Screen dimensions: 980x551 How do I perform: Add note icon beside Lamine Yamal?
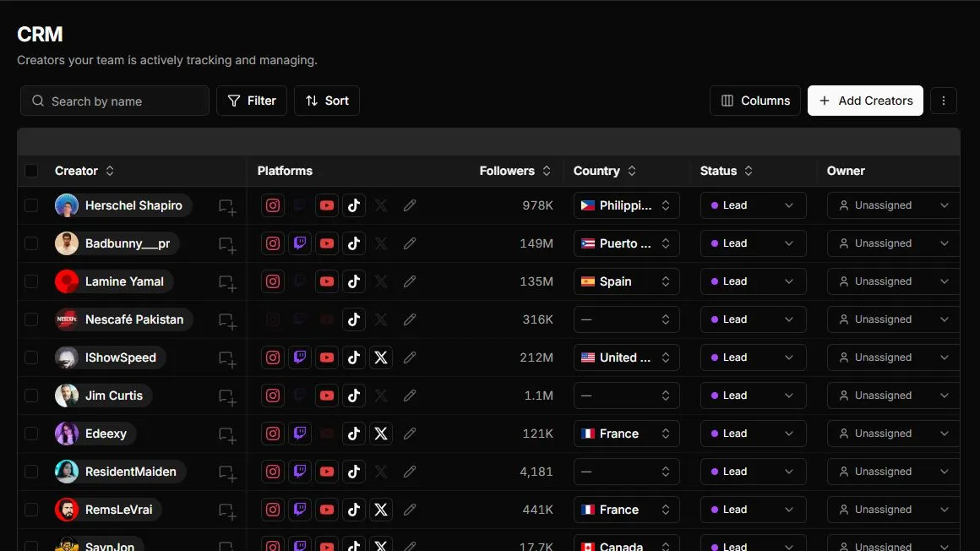click(x=227, y=283)
